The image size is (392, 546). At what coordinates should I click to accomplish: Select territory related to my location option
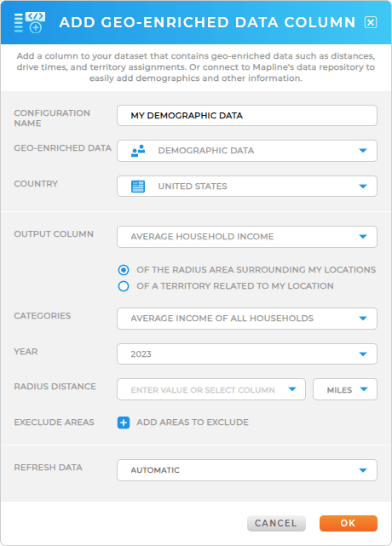pyautogui.click(x=124, y=286)
